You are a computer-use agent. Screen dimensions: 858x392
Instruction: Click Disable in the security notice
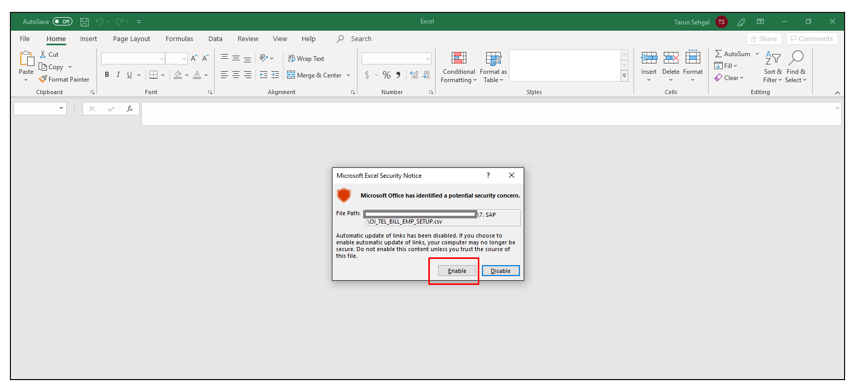pos(501,271)
